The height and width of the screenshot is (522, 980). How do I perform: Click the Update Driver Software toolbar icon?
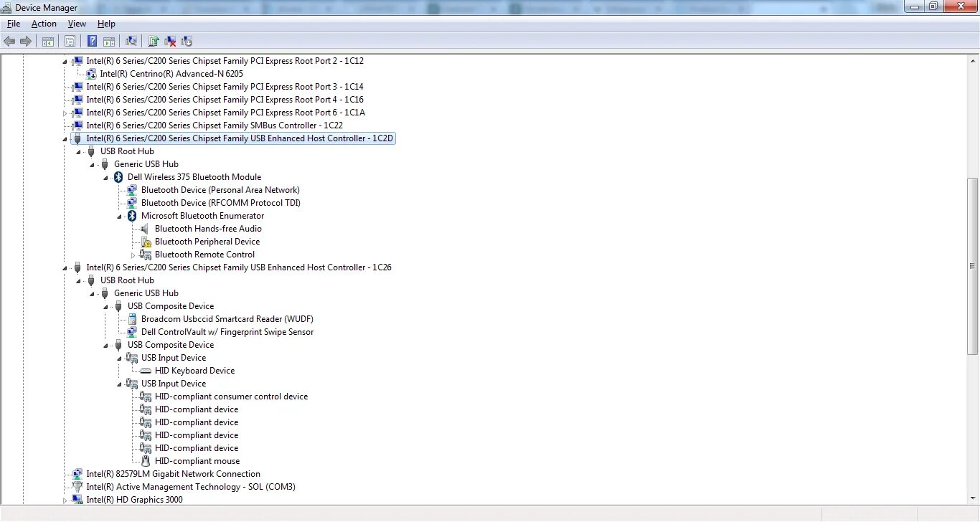[154, 41]
